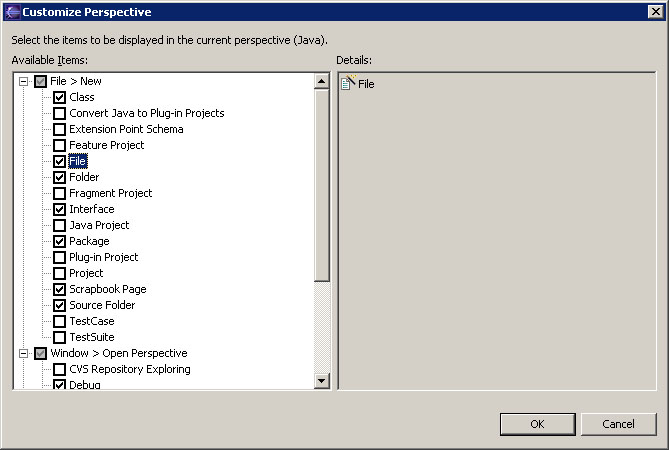
Task: Uncheck the Class checkbox
Action: 59,97
